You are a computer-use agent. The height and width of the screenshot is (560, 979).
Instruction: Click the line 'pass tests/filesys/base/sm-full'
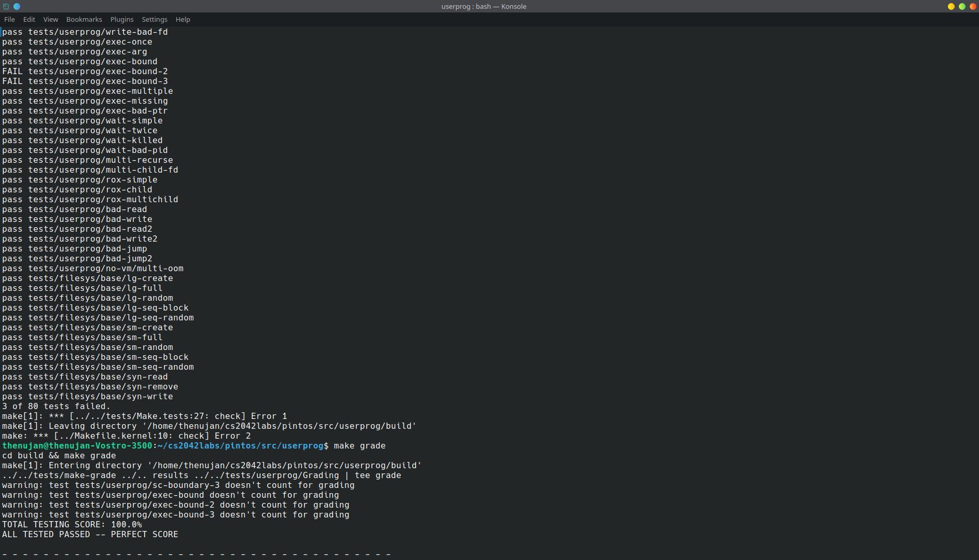coord(82,338)
